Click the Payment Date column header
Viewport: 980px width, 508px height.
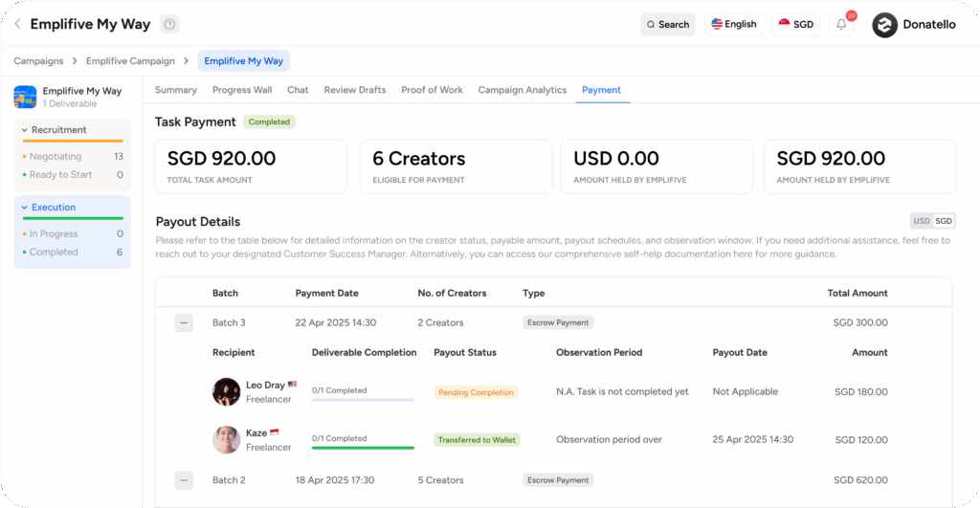pos(327,293)
